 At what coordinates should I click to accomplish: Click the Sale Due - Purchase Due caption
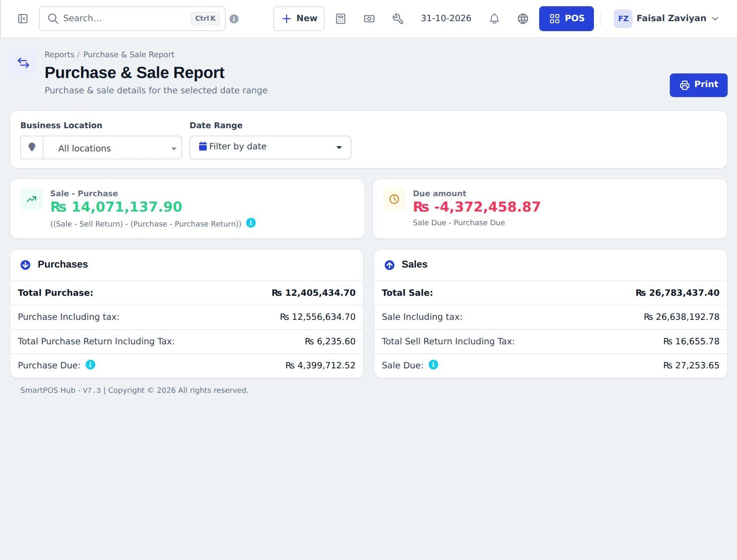459,223
